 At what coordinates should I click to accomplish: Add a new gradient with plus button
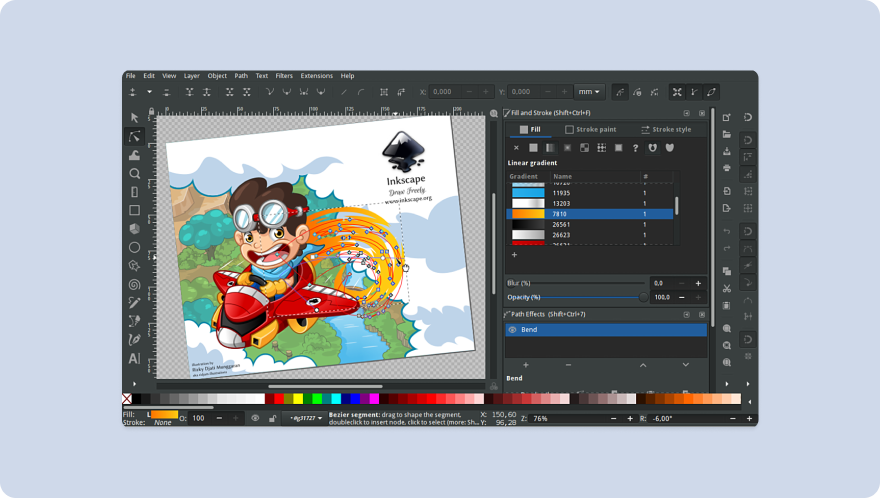coord(514,255)
